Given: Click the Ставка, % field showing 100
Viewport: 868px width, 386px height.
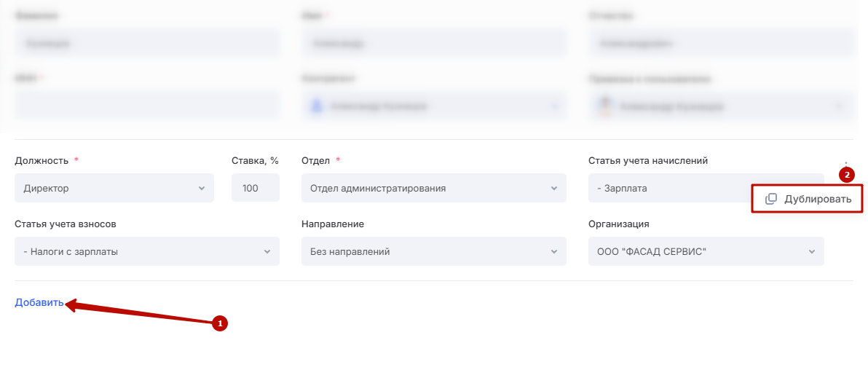Looking at the screenshot, I should (255, 188).
